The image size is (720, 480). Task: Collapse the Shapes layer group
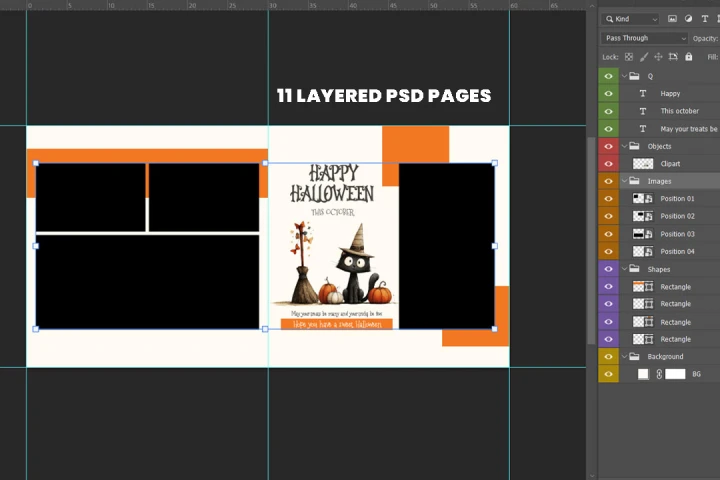click(x=623, y=269)
